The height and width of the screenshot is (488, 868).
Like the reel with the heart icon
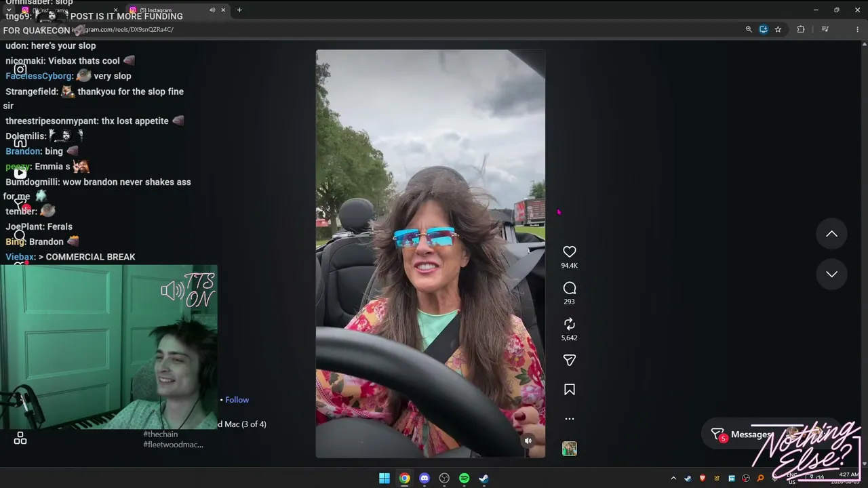click(x=569, y=252)
